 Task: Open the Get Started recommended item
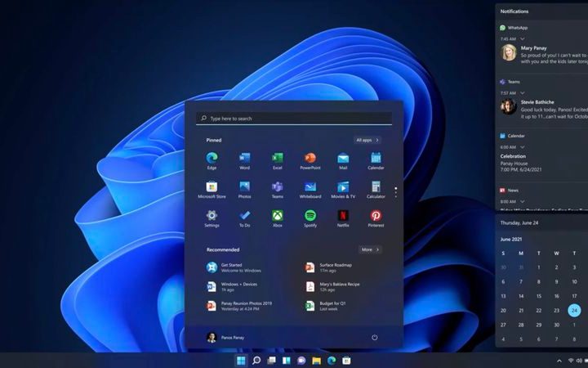pos(234,267)
